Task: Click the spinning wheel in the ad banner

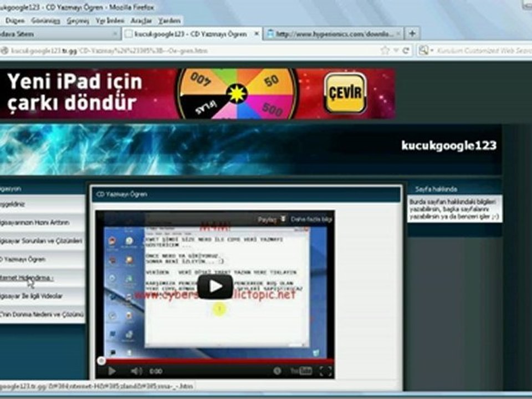Action: 237,94
